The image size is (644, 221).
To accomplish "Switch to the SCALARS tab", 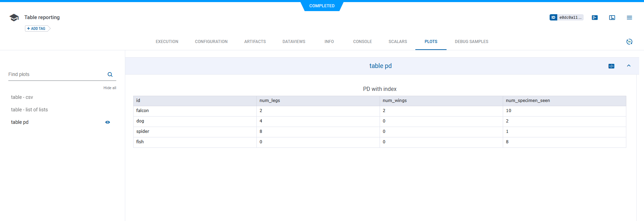I will click(x=398, y=42).
